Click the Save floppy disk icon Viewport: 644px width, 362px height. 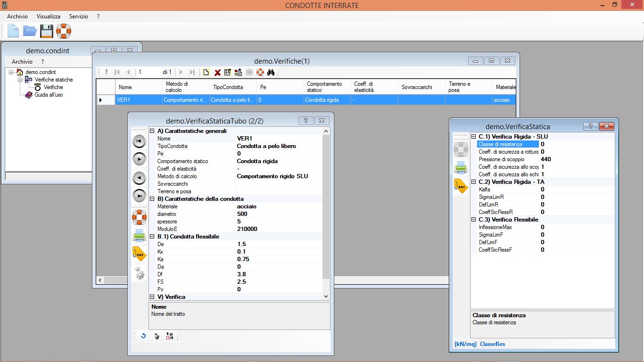pos(47,31)
